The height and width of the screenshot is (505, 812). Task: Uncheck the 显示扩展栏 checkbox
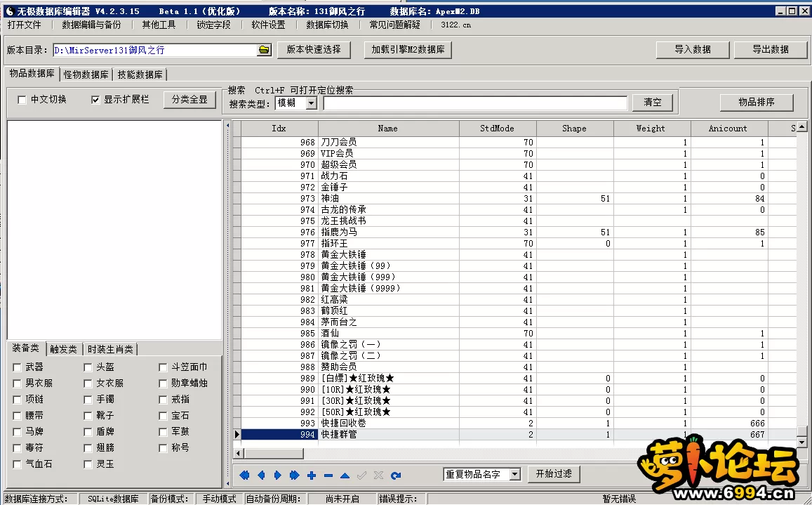coord(95,100)
